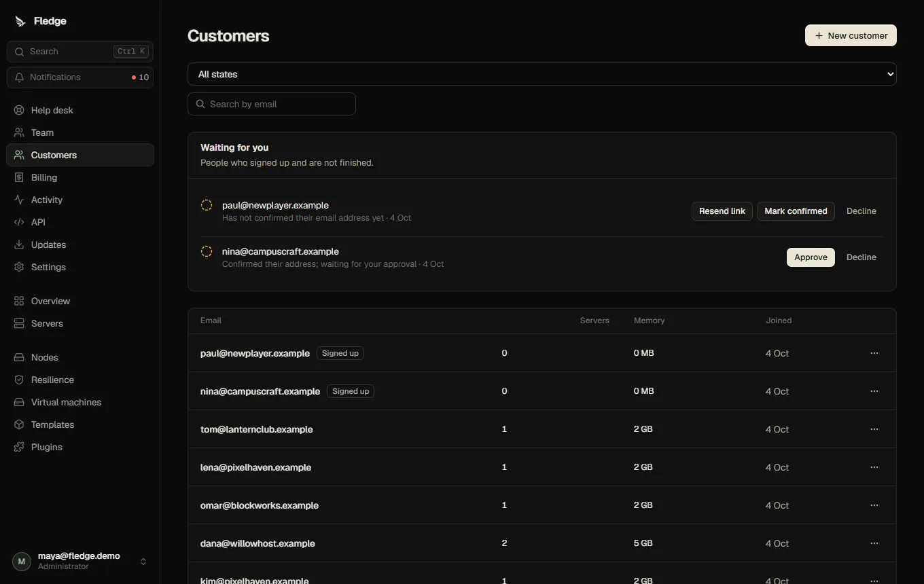Navigate to Servers in the sidebar

(x=80, y=323)
